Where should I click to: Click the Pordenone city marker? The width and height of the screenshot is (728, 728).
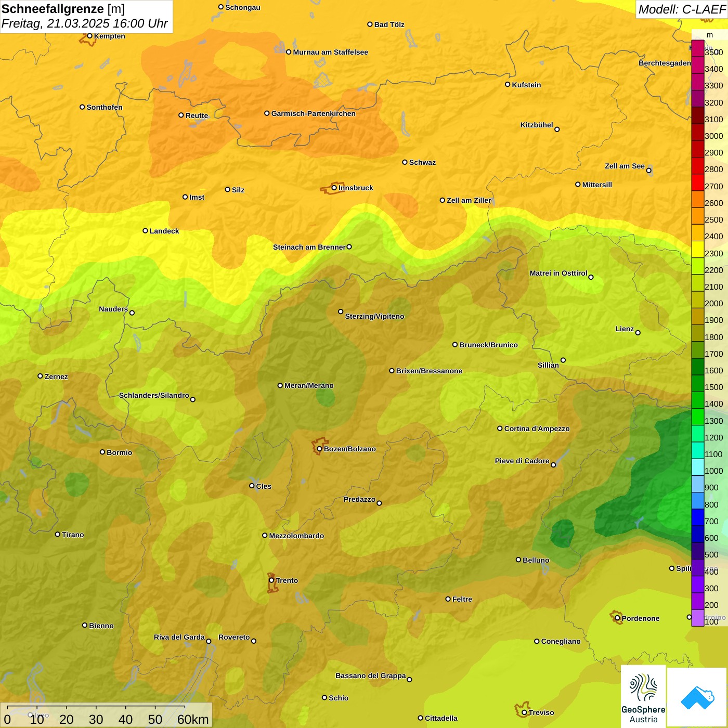point(617,618)
